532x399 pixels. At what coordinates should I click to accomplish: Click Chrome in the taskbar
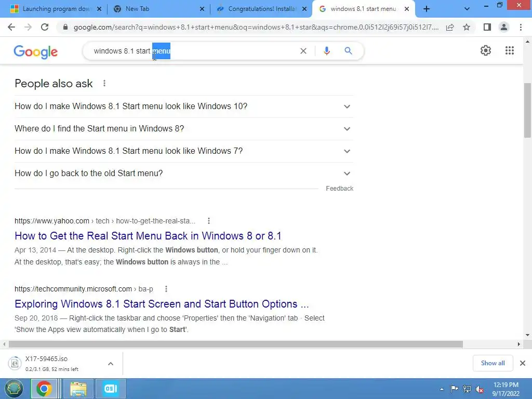coord(44,389)
